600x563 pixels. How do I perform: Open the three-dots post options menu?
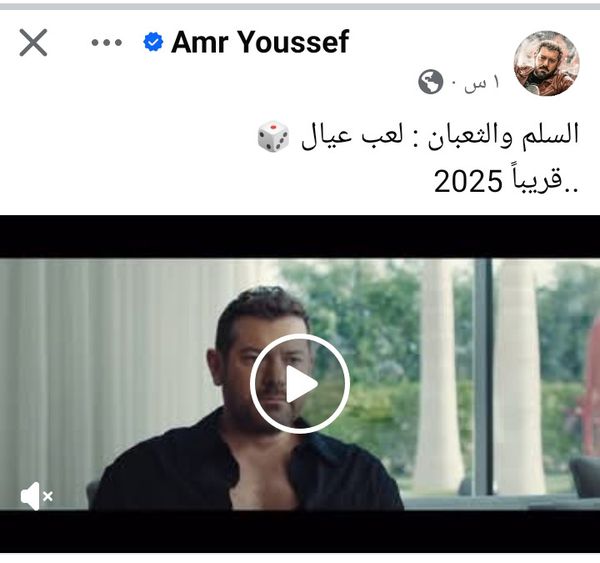(x=107, y=42)
